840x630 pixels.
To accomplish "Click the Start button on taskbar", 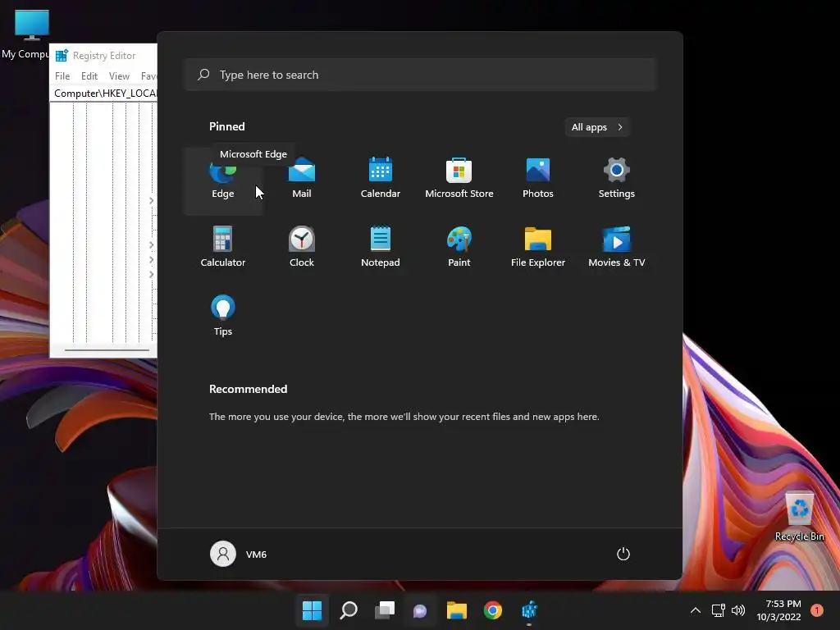I will point(312,610).
